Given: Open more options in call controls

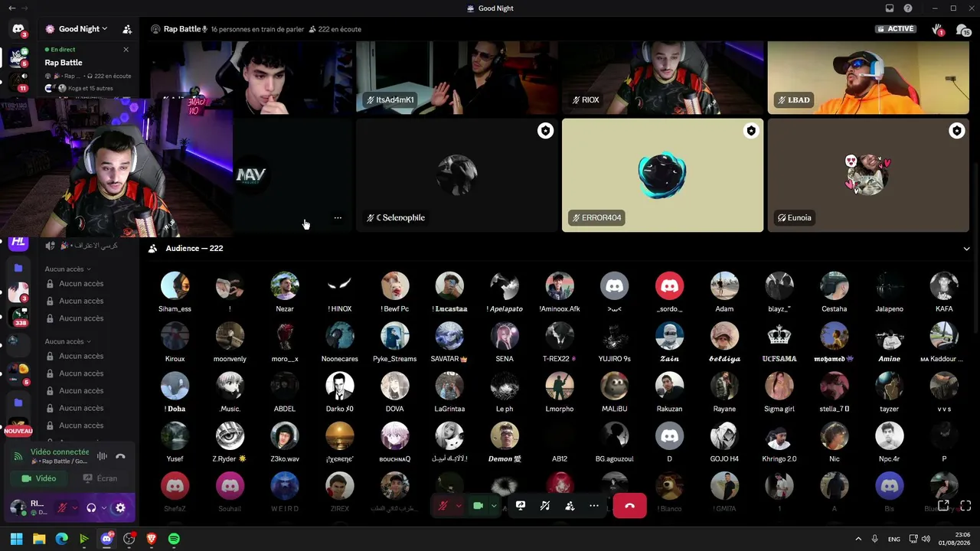Looking at the screenshot, I should pyautogui.click(x=594, y=506).
